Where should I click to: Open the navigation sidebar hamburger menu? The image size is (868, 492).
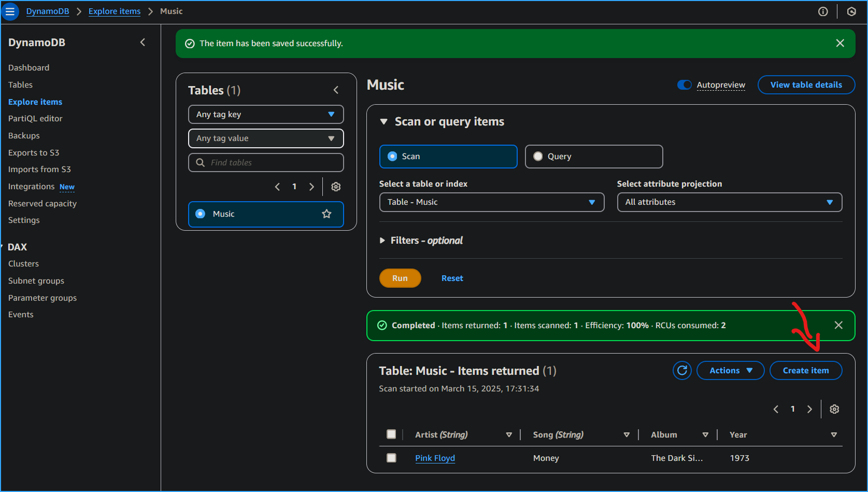10,11
